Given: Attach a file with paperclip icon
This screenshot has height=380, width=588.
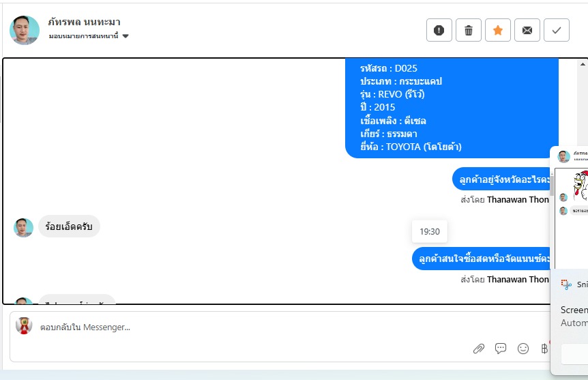Looking at the screenshot, I should point(478,349).
